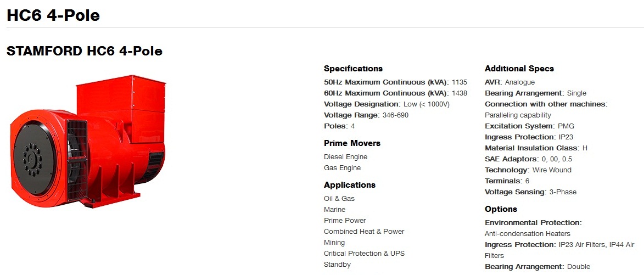This screenshot has height=275, width=644.
Task: Click the 50Hz Maximum Continuous label
Action: coord(387,82)
